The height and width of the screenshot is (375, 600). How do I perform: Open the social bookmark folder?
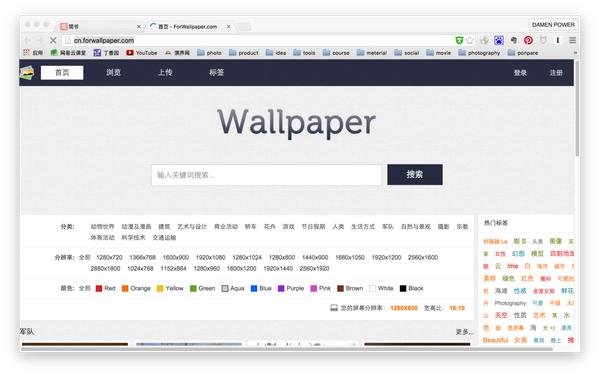(x=407, y=53)
